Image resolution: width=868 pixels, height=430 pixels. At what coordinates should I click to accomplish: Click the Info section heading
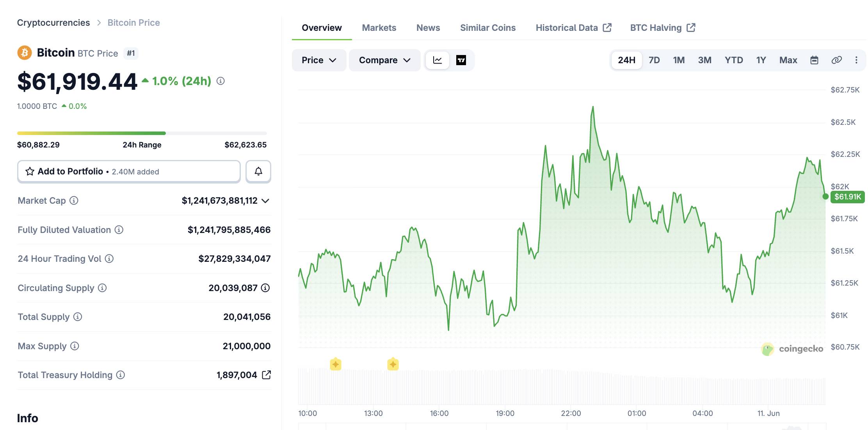coord(27,418)
